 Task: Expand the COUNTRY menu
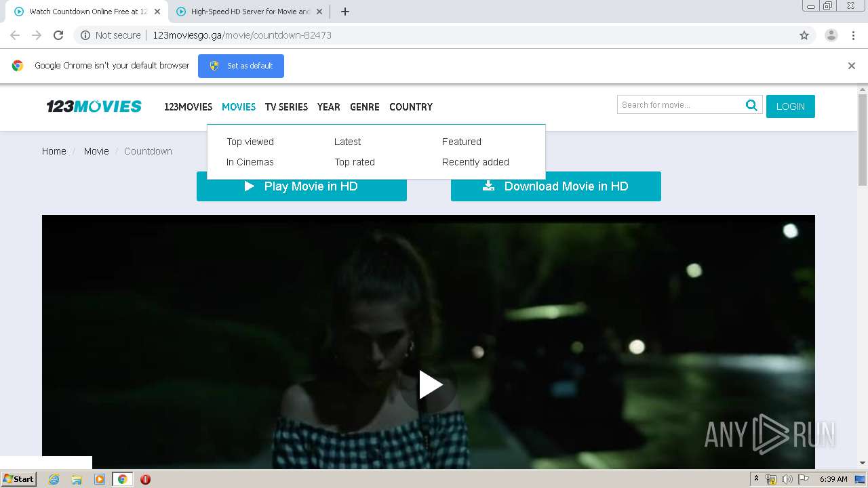pos(411,107)
